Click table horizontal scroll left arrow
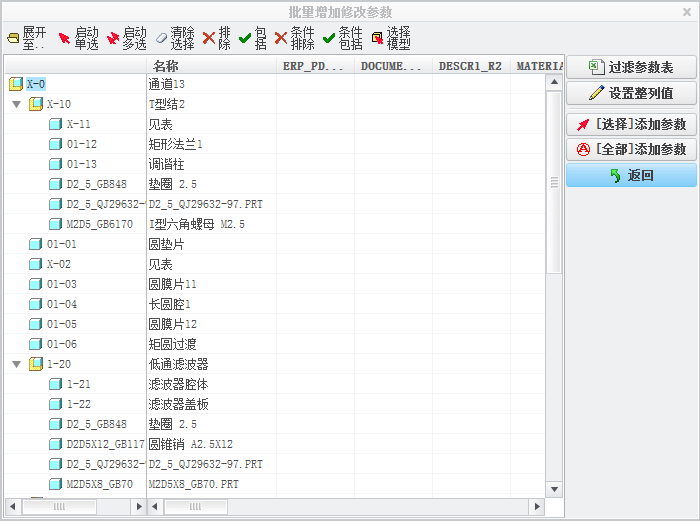The width and height of the screenshot is (700, 521). click(x=155, y=506)
